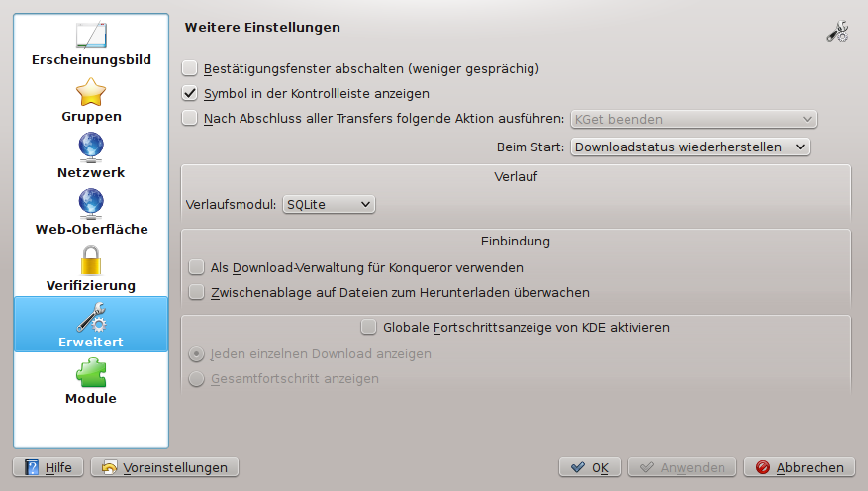Switch to the Module label in sidebar
Screen dimensions: 868x491
click(91, 399)
